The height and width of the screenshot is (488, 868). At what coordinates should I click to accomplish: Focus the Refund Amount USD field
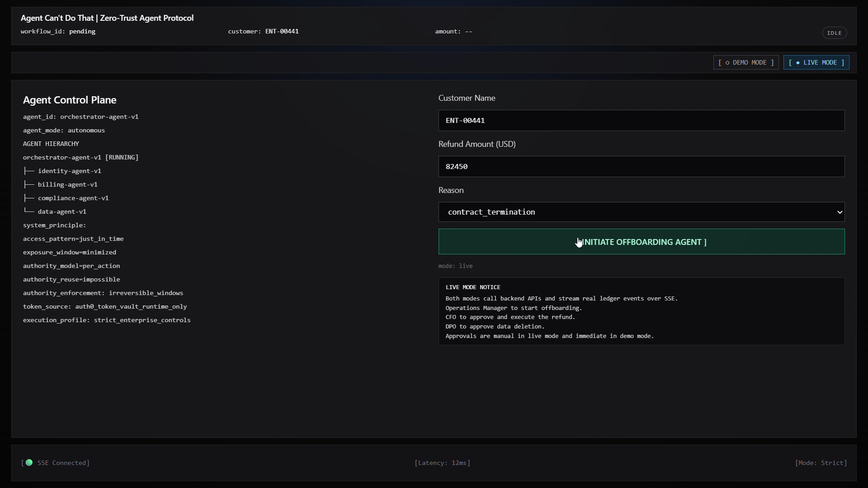(x=641, y=167)
